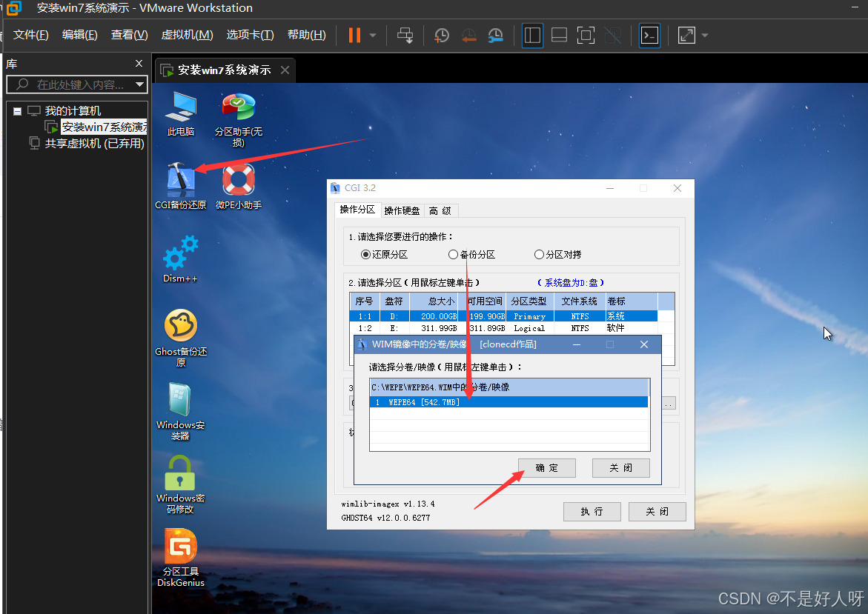Open the library search dropdown arrow
Viewport: 868px width, 614px height.
(139, 84)
